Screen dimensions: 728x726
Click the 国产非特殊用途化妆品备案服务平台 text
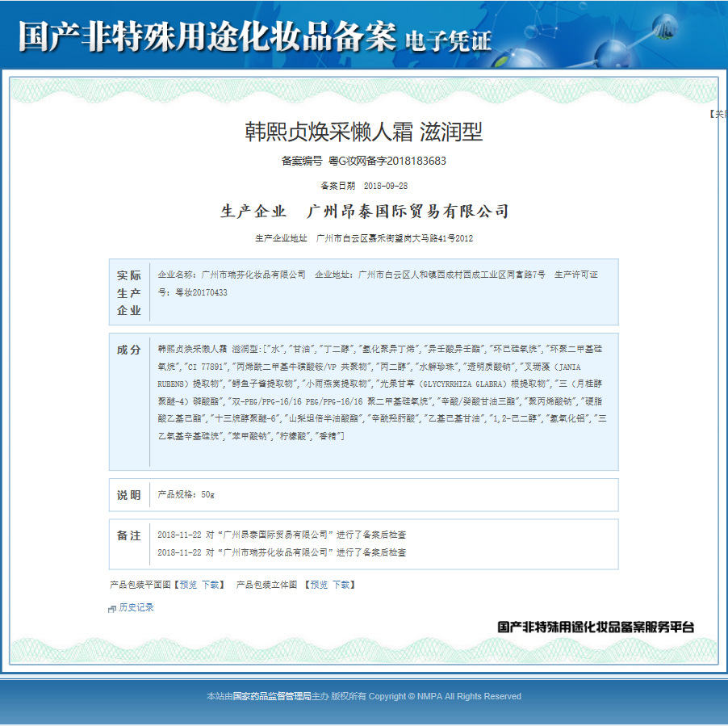596,627
